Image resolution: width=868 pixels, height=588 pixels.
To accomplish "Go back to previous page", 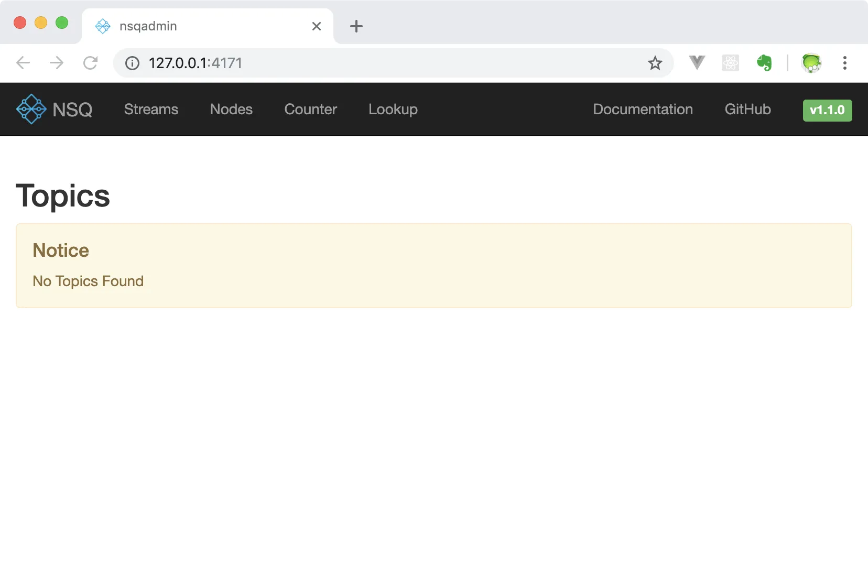I will 23,63.
